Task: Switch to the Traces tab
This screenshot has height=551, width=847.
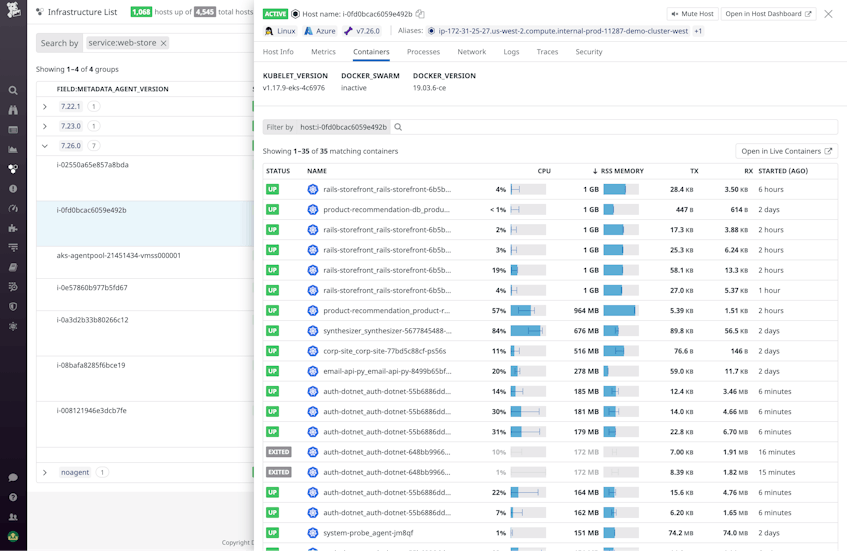Action: [x=547, y=52]
